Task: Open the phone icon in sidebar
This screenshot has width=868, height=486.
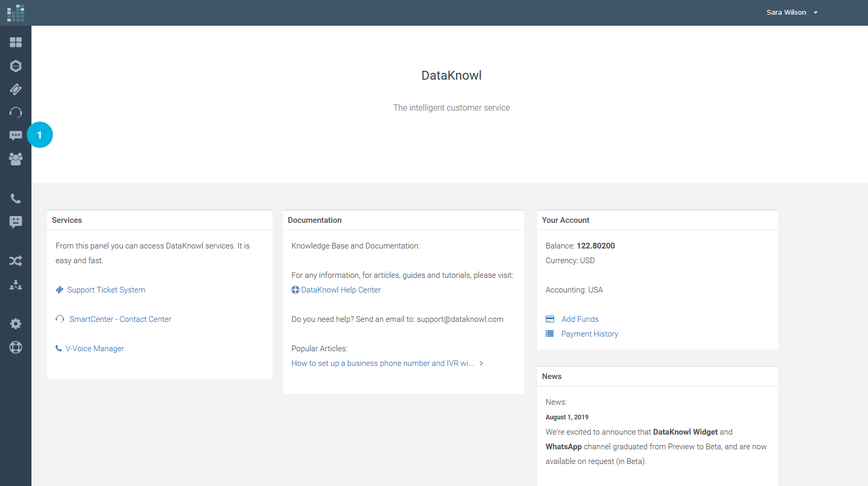Action: [x=16, y=199]
